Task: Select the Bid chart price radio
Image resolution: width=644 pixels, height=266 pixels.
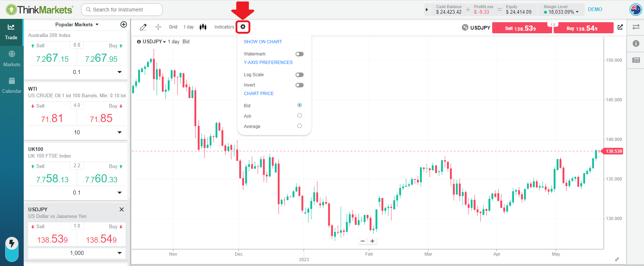Action: [300, 105]
